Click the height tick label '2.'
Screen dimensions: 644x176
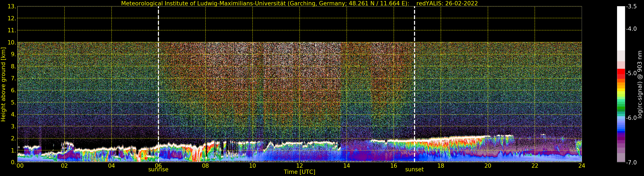tap(13, 138)
